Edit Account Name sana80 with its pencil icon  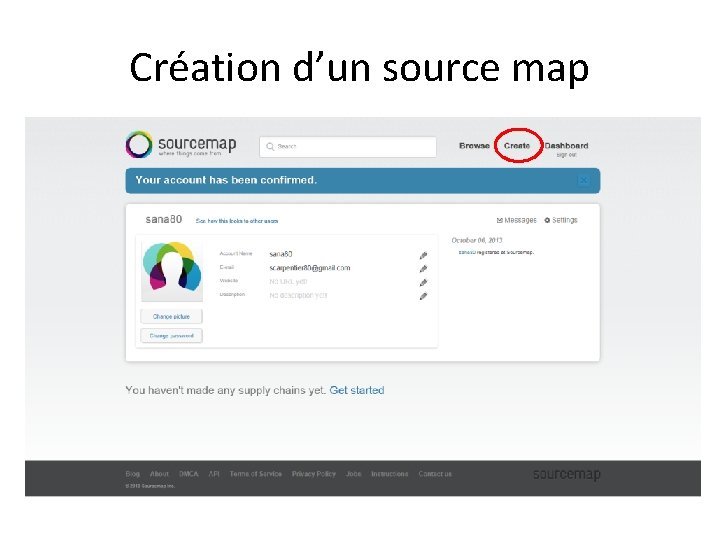tap(423, 255)
